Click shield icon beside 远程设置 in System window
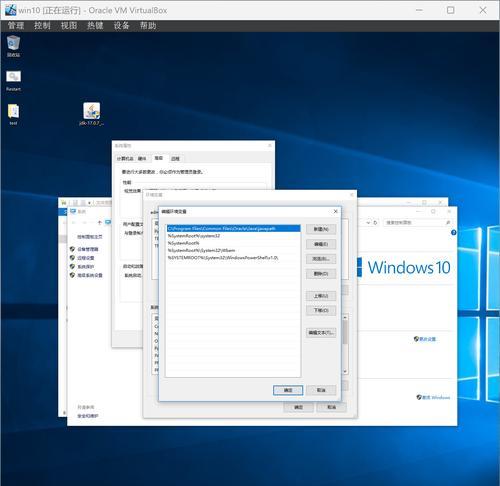The image size is (500, 486). (72, 258)
